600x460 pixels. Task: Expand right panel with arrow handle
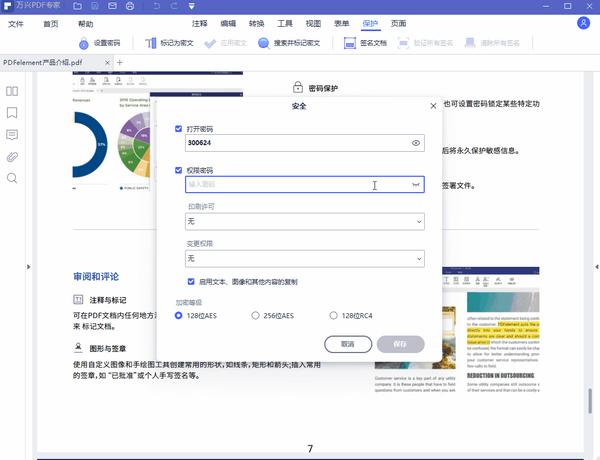597,267
